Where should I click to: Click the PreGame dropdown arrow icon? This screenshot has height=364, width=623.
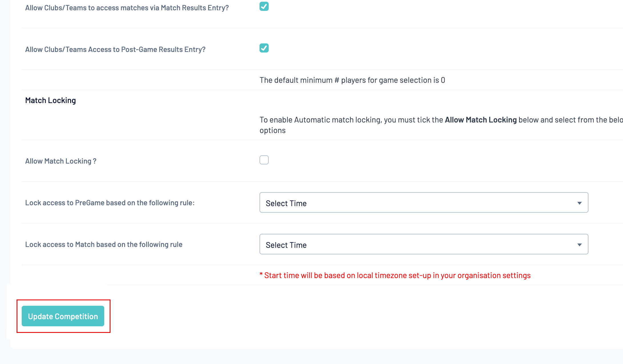point(579,203)
